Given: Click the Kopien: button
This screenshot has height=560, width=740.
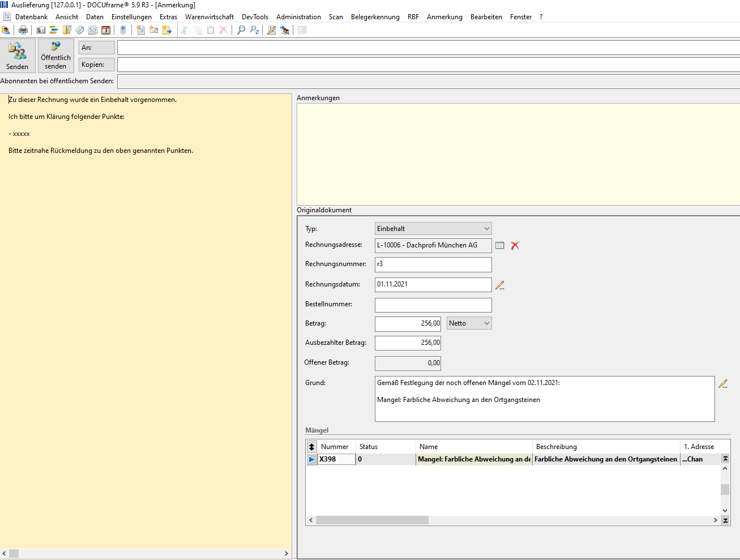Looking at the screenshot, I should [x=97, y=65].
